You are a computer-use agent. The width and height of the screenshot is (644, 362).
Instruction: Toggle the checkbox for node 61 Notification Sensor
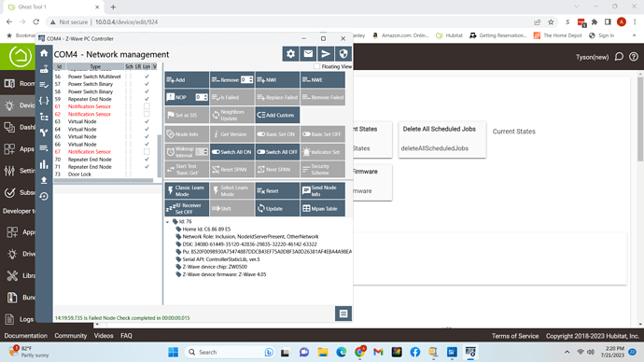click(x=147, y=106)
